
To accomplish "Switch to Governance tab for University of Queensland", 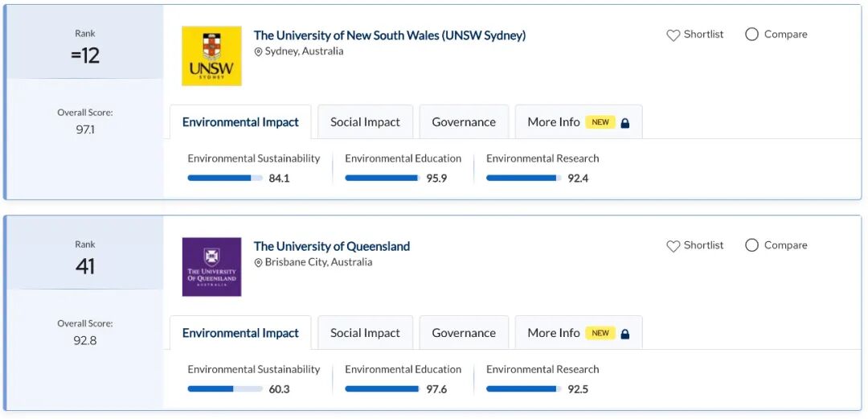I will pos(464,333).
